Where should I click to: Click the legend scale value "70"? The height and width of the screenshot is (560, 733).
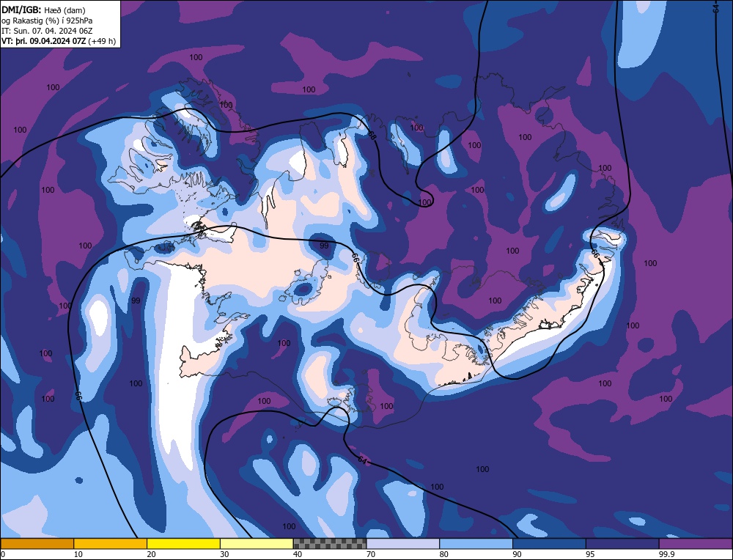(371, 554)
